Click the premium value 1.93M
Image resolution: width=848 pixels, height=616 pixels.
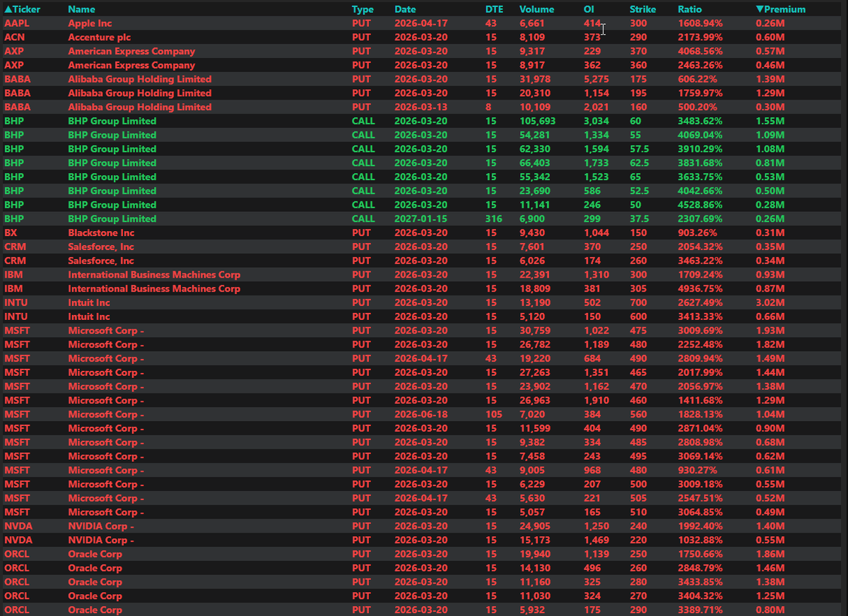(x=770, y=331)
